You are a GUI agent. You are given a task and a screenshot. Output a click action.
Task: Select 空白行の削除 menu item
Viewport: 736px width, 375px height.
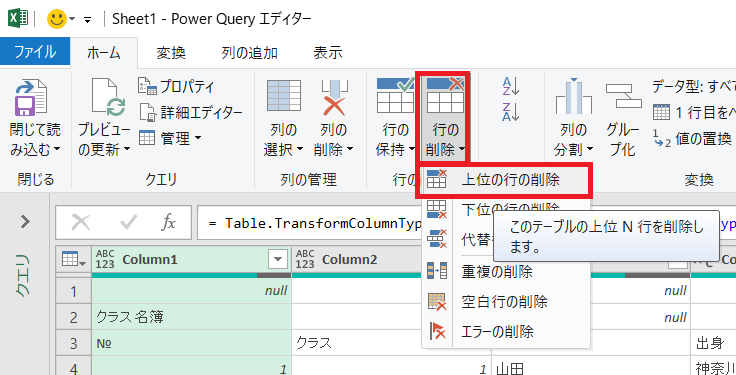coord(506,301)
